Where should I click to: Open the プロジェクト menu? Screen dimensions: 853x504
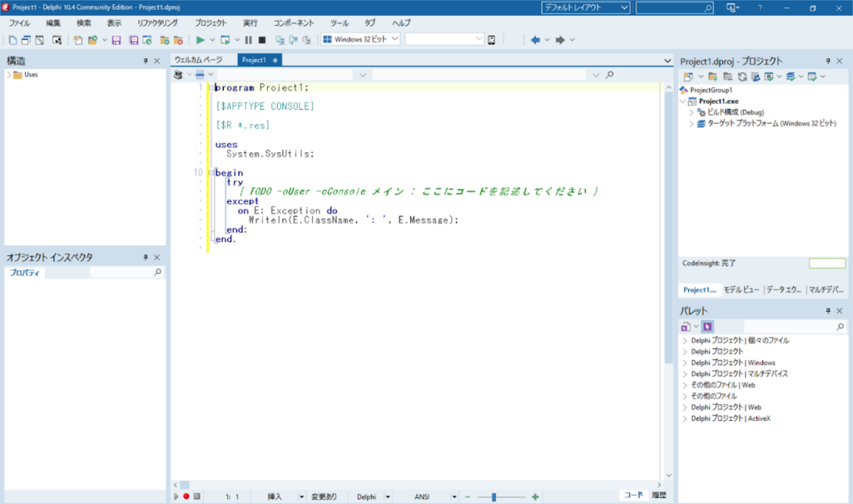point(210,23)
